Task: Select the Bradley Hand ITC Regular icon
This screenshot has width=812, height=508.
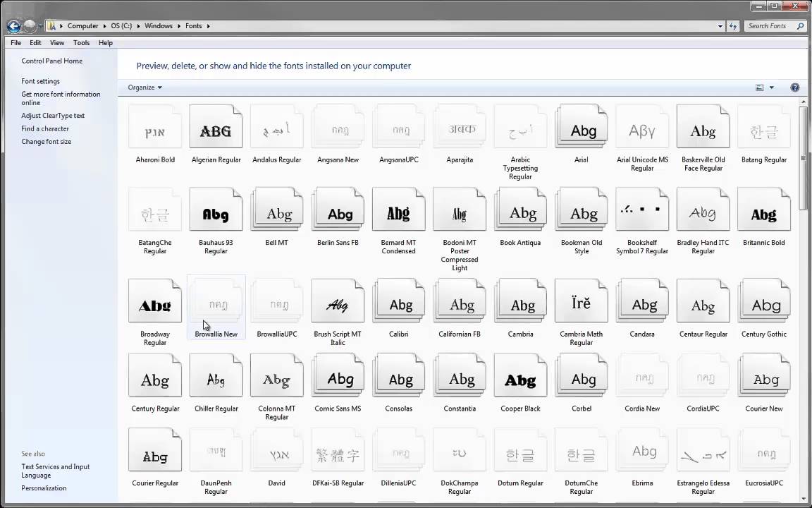Action: tap(703, 210)
